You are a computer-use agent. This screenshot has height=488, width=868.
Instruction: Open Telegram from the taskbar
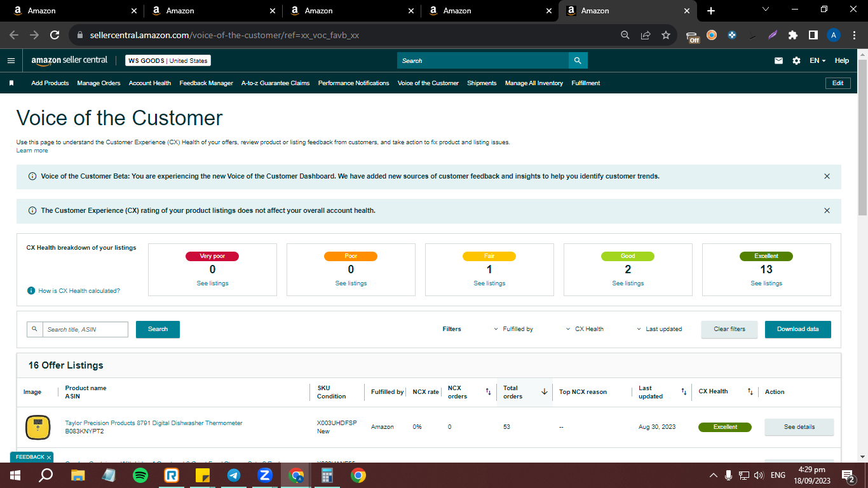click(x=234, y=475)
